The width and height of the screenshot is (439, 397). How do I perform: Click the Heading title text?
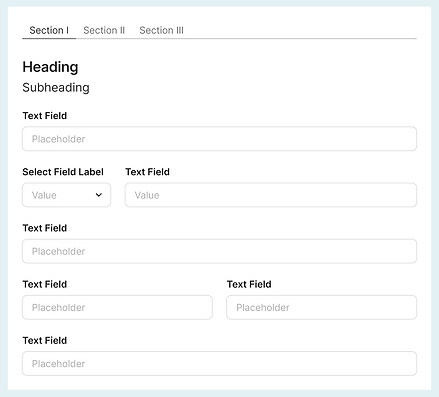(x=50, y=67)
